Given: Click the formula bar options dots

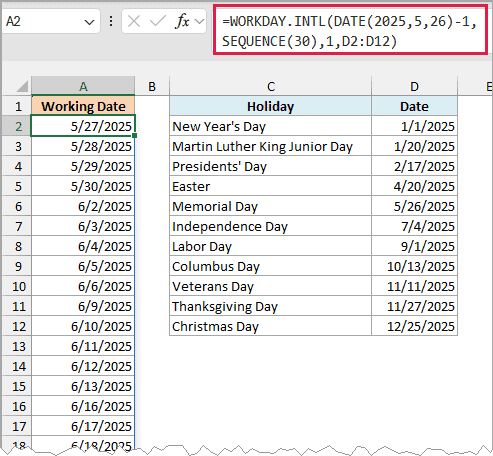Looking at the screenshot, I should (111, 22).
